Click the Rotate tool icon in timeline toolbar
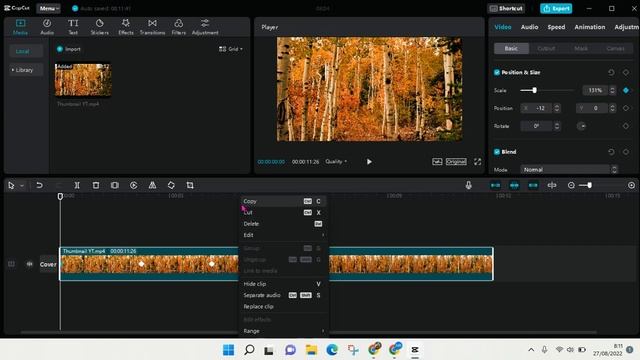This screenshot has width=640, height=360. (x=171, y=185)
